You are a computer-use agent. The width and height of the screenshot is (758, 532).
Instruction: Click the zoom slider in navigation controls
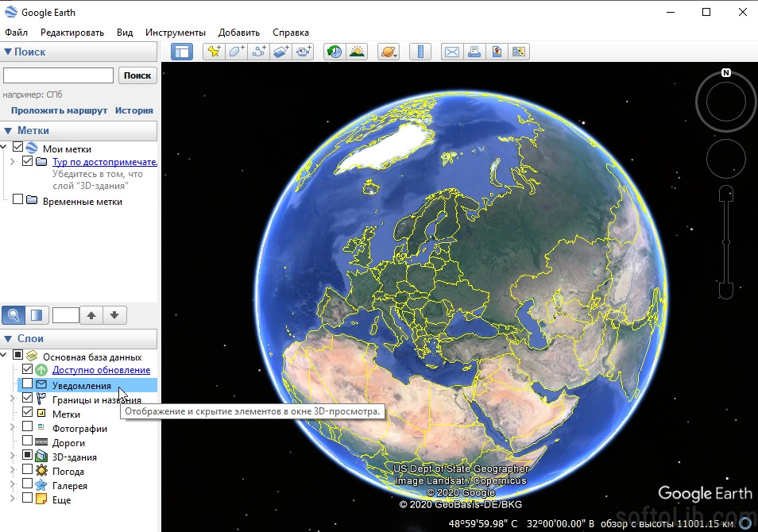coord(726,242)
